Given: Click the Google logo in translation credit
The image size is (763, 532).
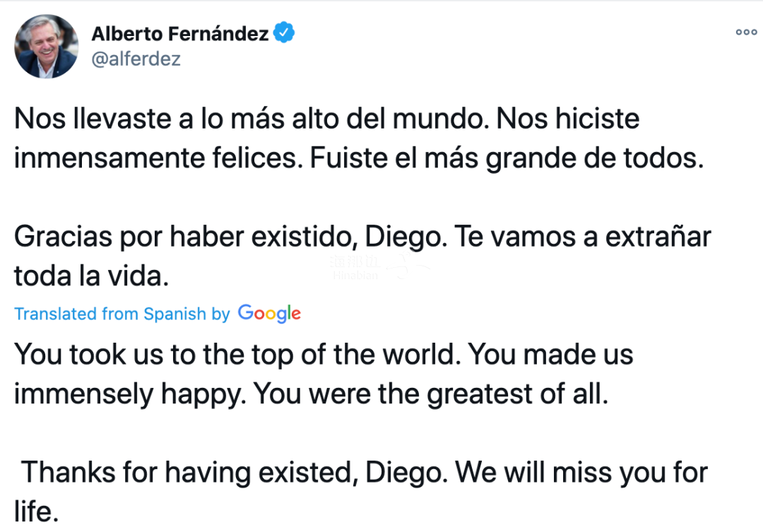Looking at the screenshot, I should [269, 314].
